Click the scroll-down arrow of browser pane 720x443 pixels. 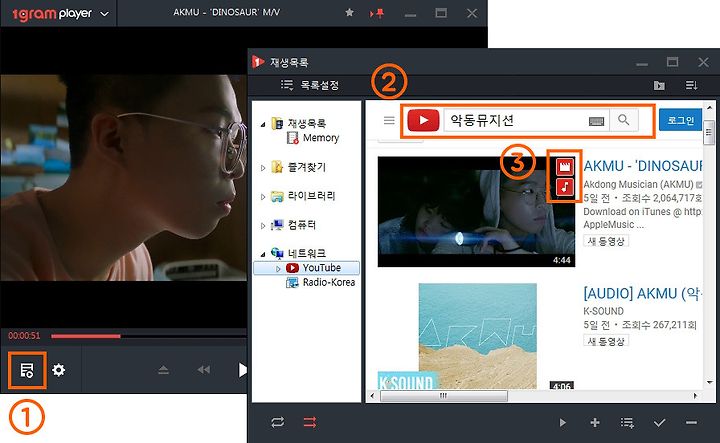click(709, 382)
